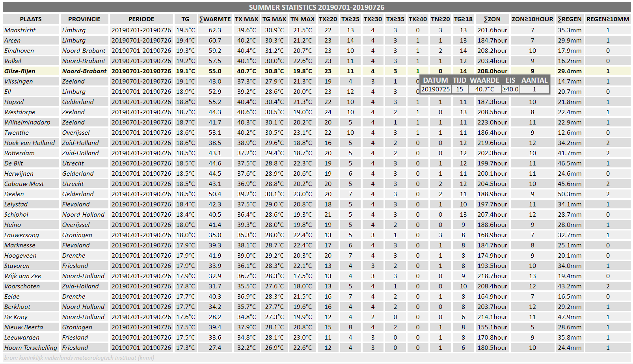Select the Maastricht station name
This screenshot has height=364, width=633.
click(20, 30)
